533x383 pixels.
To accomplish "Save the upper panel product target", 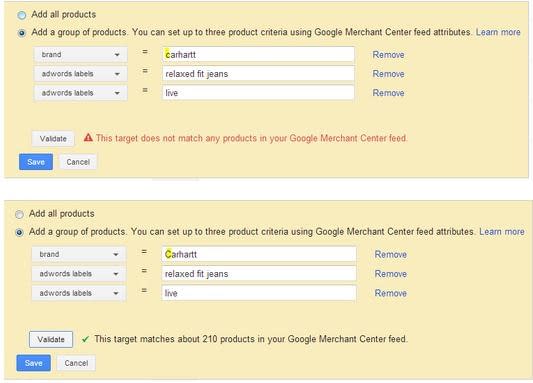I will click(36, 162).
